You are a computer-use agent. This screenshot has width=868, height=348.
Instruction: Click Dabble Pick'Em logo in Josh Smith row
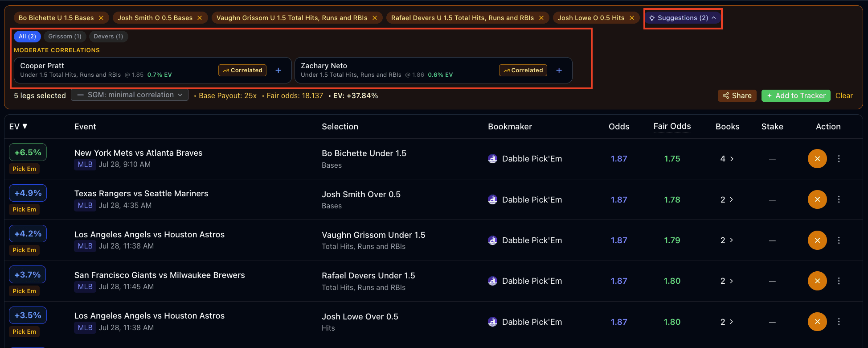point(492,199)
